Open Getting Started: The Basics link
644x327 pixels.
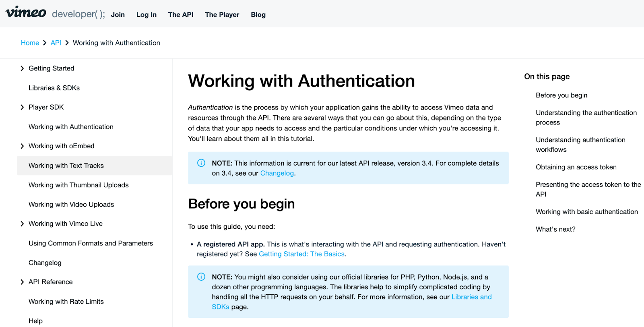[301, 254]
